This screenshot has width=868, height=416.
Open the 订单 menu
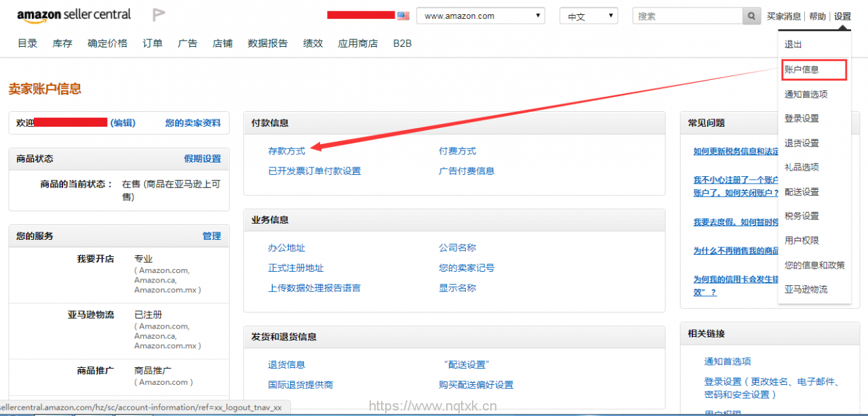[153, 43]
